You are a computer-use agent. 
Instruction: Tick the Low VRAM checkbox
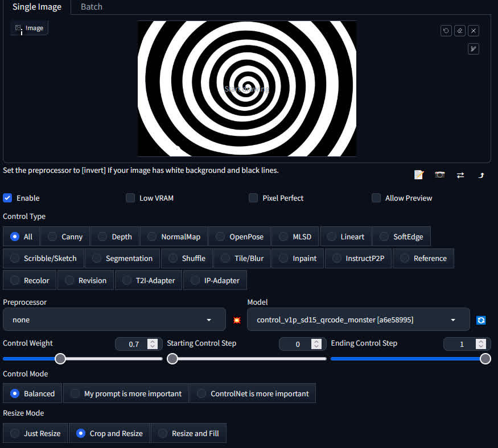(130, 198)
